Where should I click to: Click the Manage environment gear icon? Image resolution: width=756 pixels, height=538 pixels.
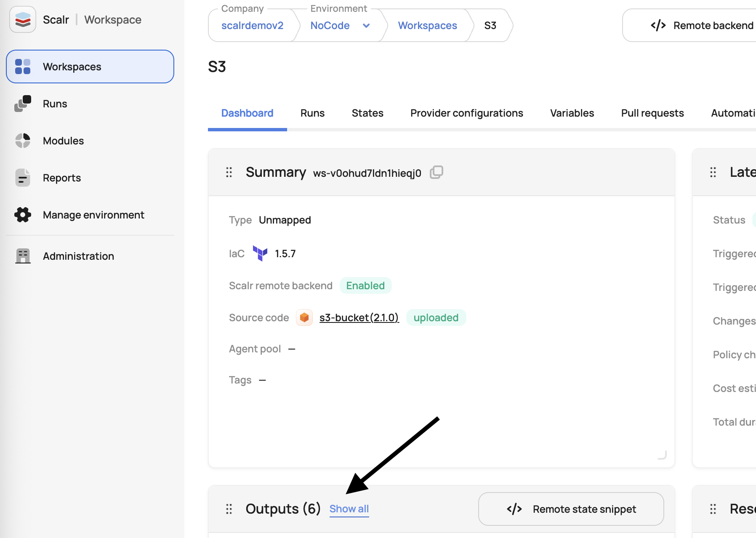pos(23,215)
